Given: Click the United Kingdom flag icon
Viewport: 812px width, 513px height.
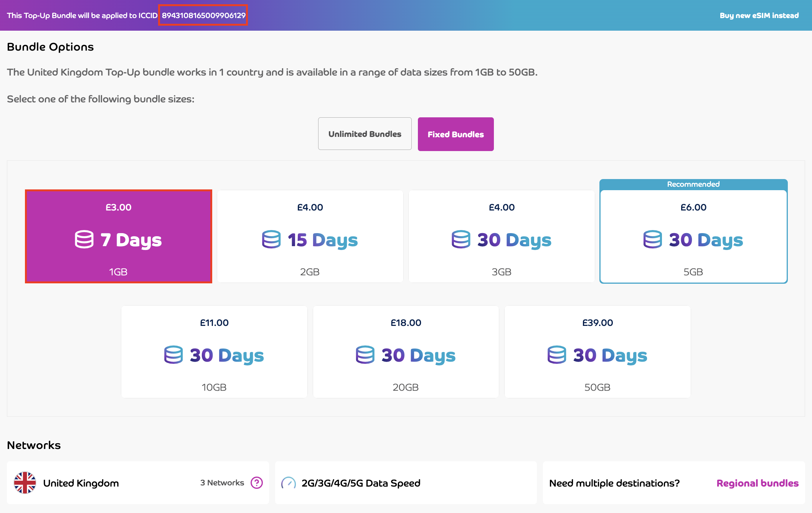Looking at the screenshot, I should pyautogui.click(x=25, y=483).
